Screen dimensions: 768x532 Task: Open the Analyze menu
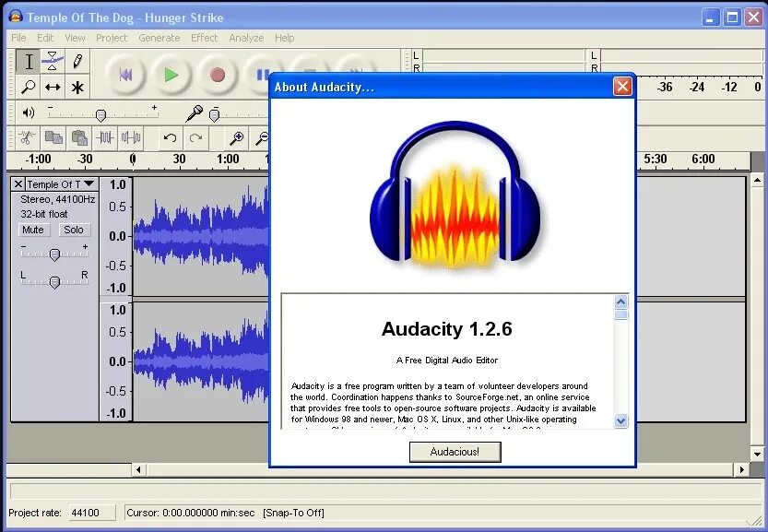tap(246, 38)
